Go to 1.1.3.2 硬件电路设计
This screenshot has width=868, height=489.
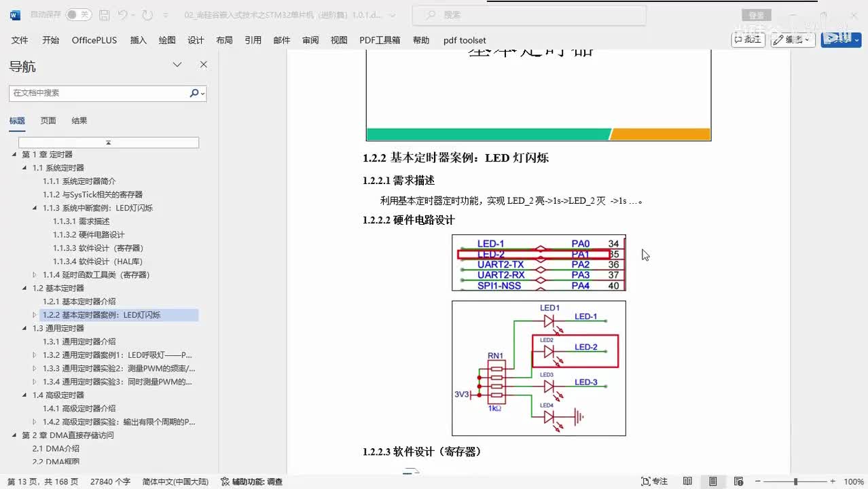(89, 235)
